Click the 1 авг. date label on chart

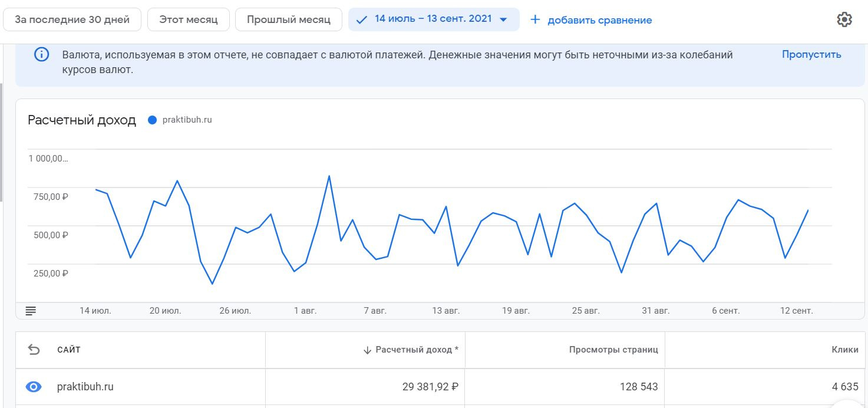pos(305,311)
